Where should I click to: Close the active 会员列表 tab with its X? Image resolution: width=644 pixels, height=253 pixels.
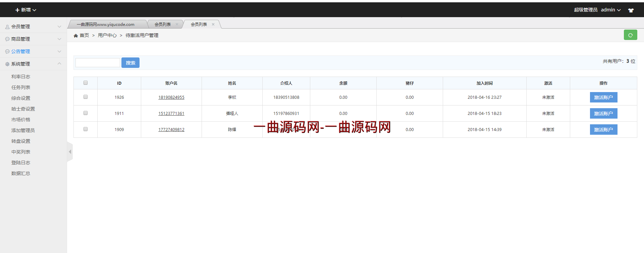click(213, 25)
